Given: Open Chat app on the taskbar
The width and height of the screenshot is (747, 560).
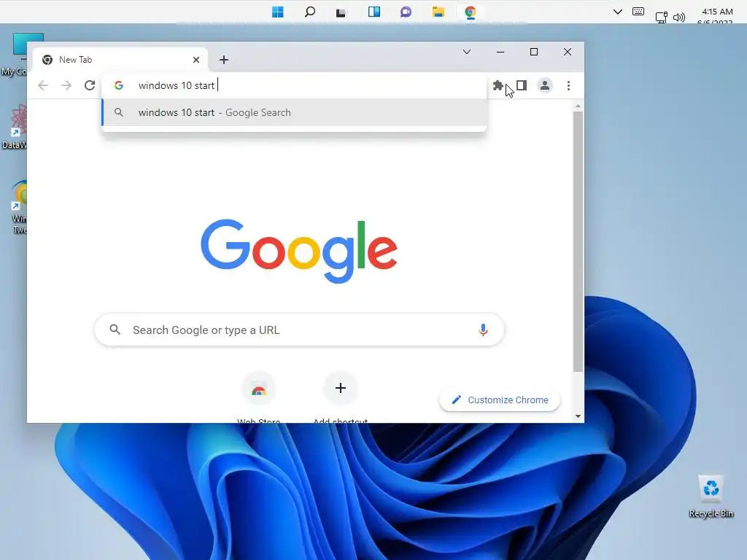Looking at the screenshot, I should point(406,12).
